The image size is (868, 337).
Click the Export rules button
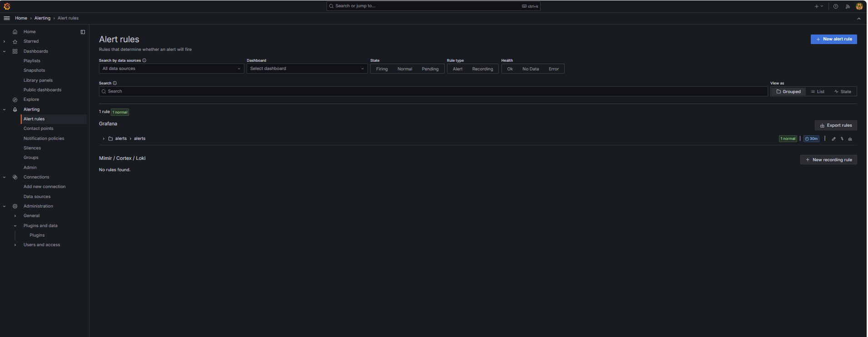[836, 125]
